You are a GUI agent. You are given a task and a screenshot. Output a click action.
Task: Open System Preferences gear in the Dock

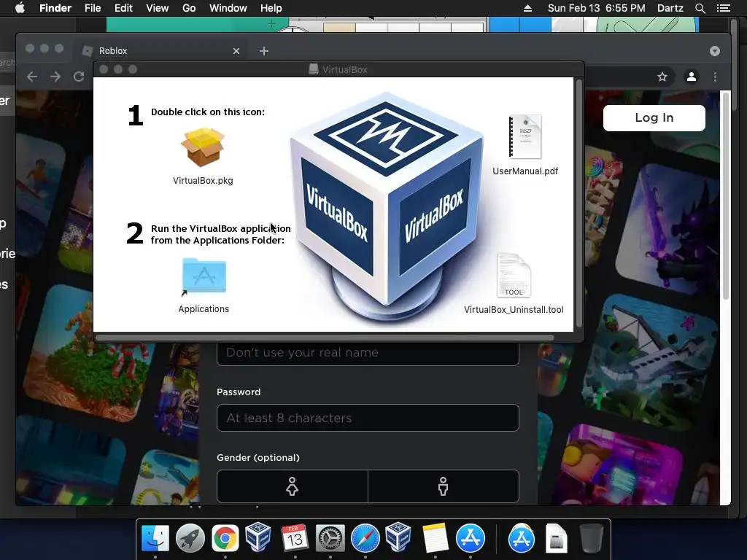(x=330, y=538)
